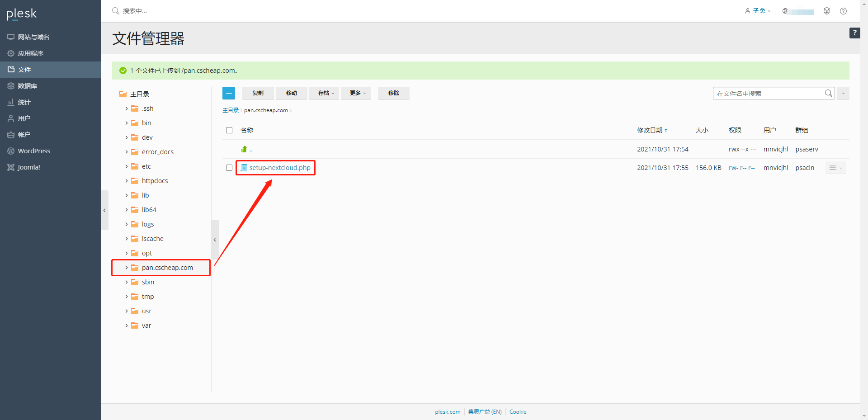Select etc folder in tree

[146, 166]
